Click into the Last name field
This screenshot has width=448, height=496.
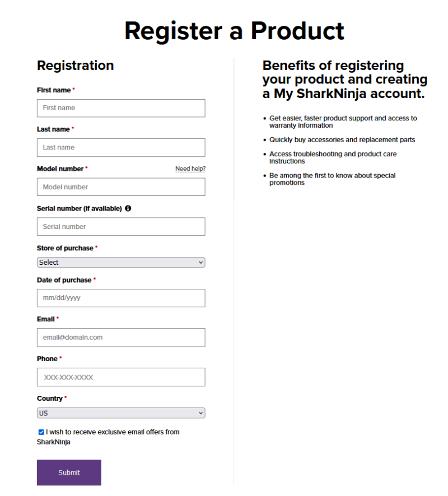pos(121,147)
